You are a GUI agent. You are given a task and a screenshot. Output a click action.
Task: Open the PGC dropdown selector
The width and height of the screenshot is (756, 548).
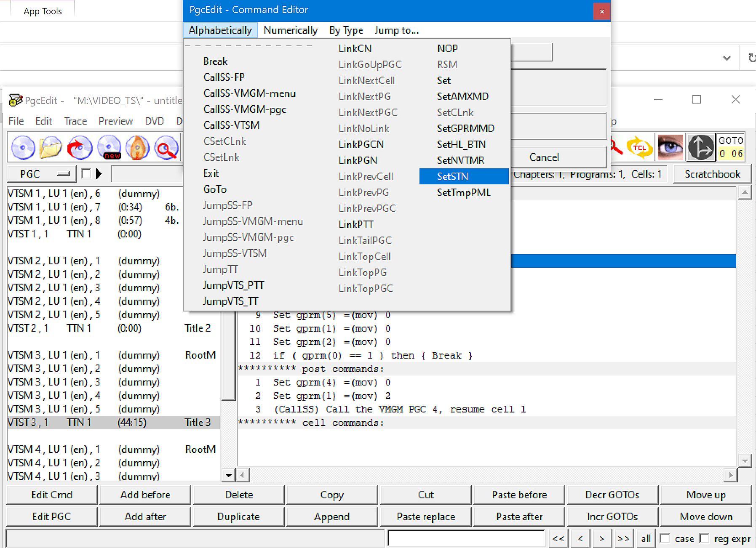pos(41,174)
